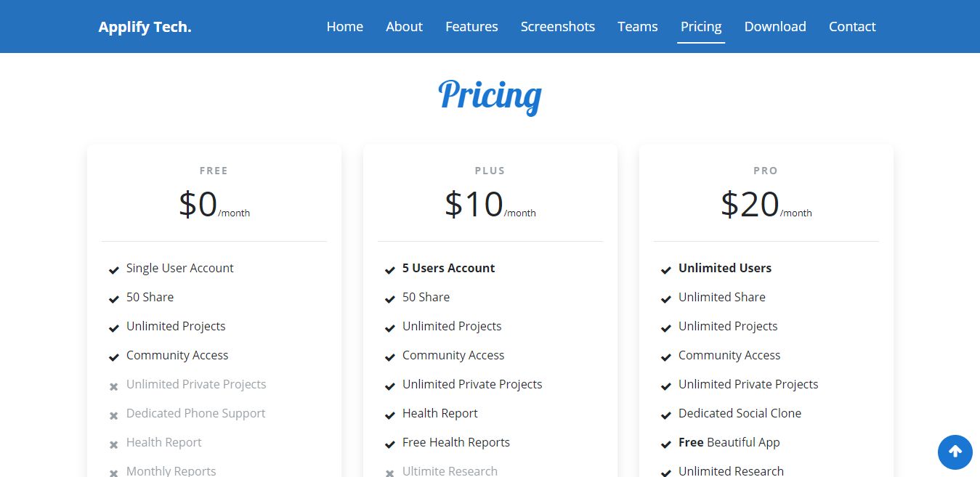980x477 pixels.
Task: Click cross icon beside Dedicated Phone Support
Action: [x=114, y=415]
